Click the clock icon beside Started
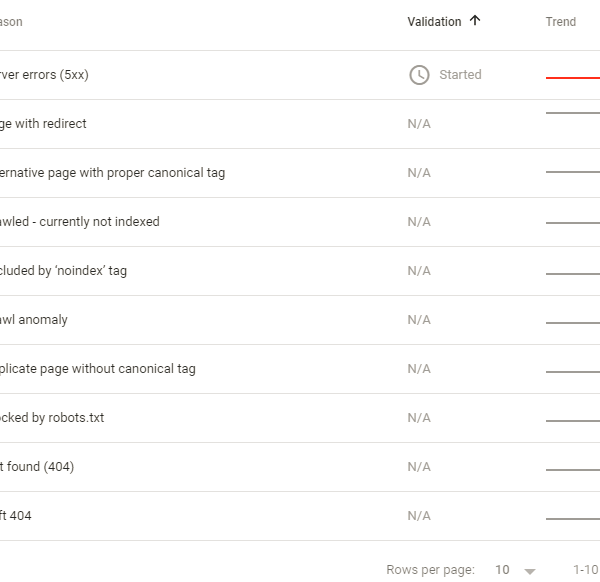The width and height of the screenshot is (600, 582). pyautogui.click(x=419, y=75)
